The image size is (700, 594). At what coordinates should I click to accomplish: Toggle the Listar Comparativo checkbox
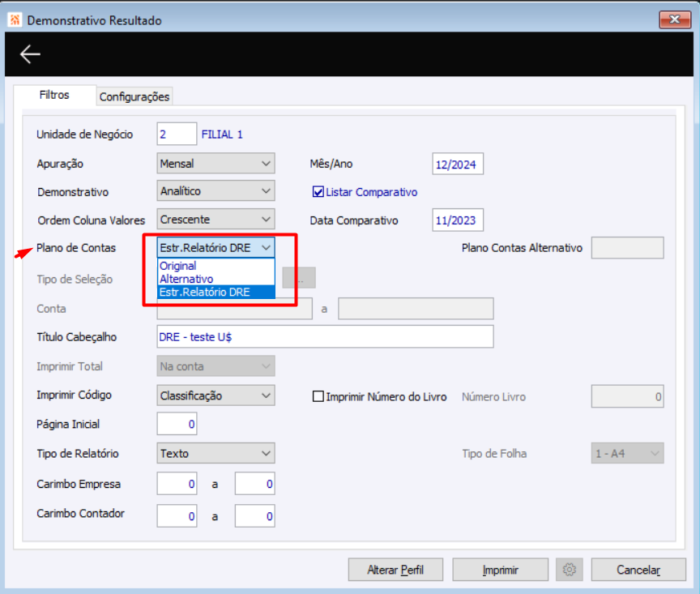[318, 192]
